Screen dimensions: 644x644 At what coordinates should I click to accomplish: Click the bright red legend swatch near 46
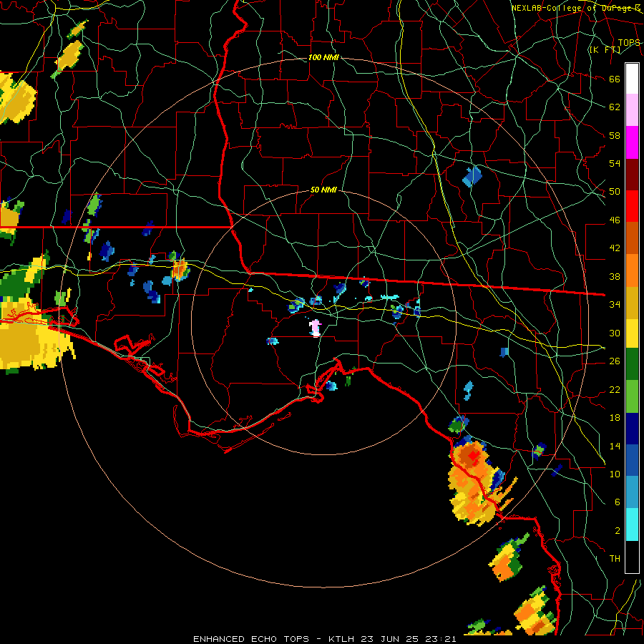pos(632,206)
